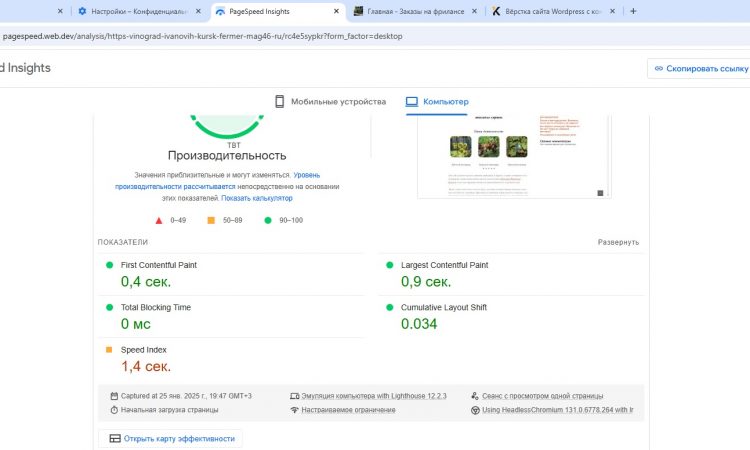Select the Мобильные устройства tab
750x450 pixels.
[331, 101]
